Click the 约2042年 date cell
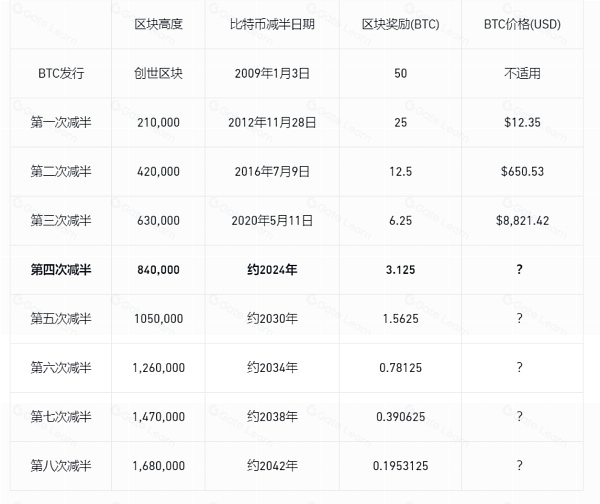This screenshot has height=504, width=600. point(272,465)
